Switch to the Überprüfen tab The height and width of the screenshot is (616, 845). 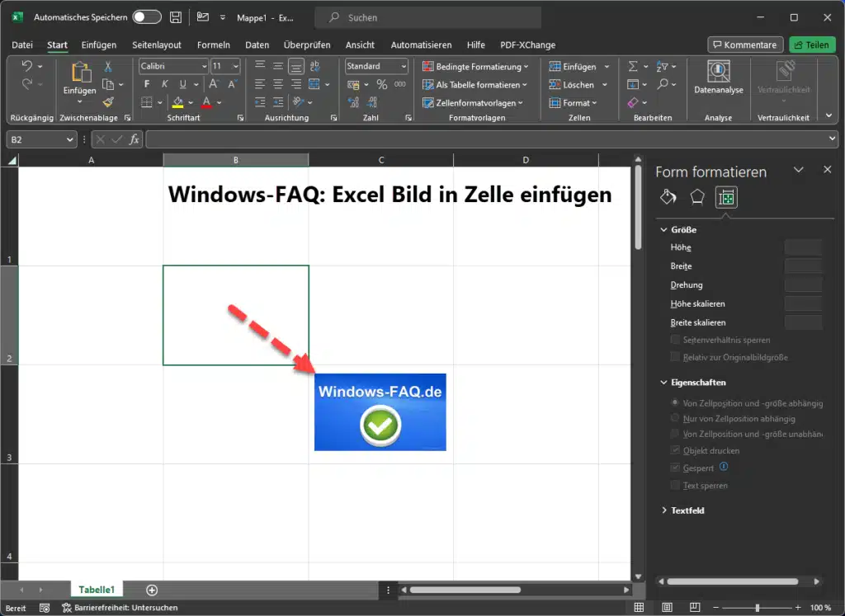click(307, 45)
